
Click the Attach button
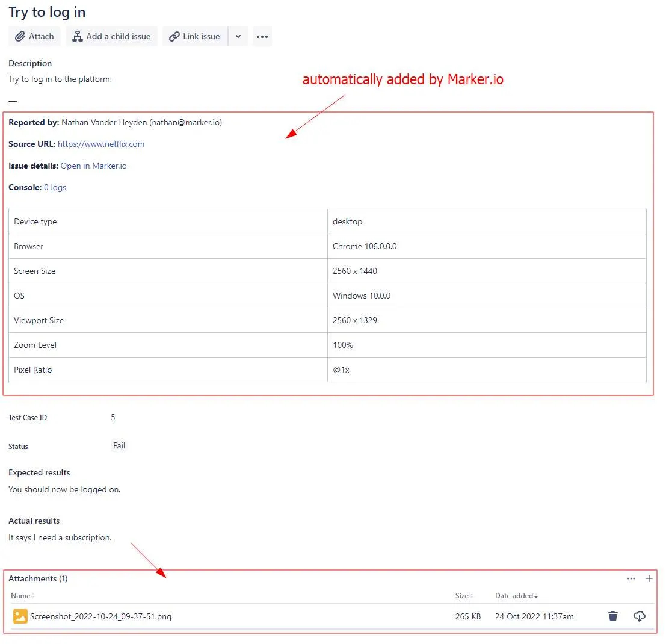tap(34, 36)
